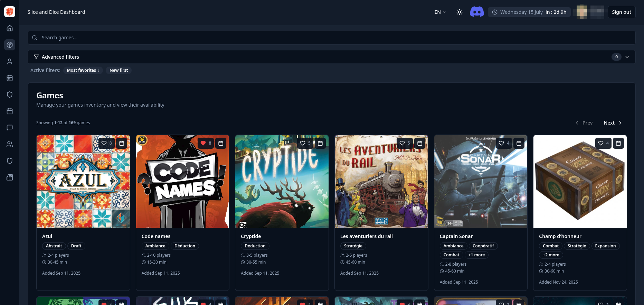Click the New first filter chip

pyautogui.click(x=119, y=70)
